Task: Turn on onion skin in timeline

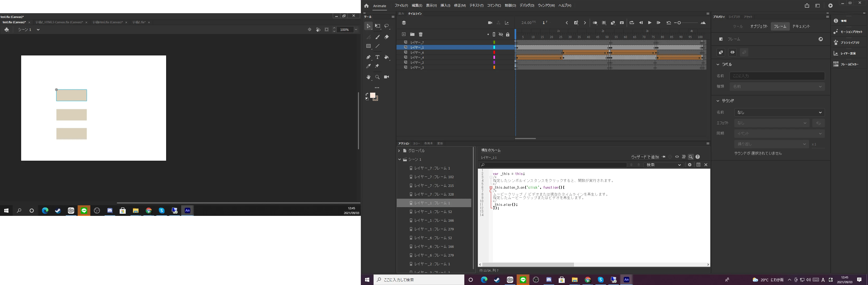Action: (x=595, y=23)
